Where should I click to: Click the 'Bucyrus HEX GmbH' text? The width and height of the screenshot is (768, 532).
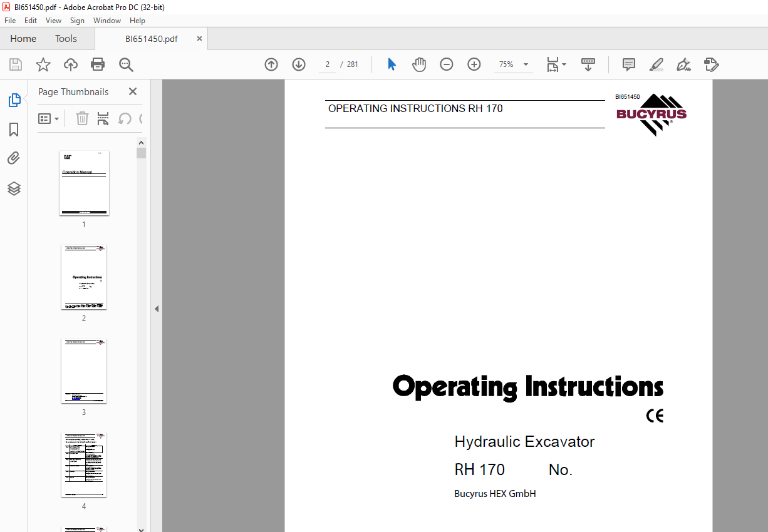click(495, 494)
